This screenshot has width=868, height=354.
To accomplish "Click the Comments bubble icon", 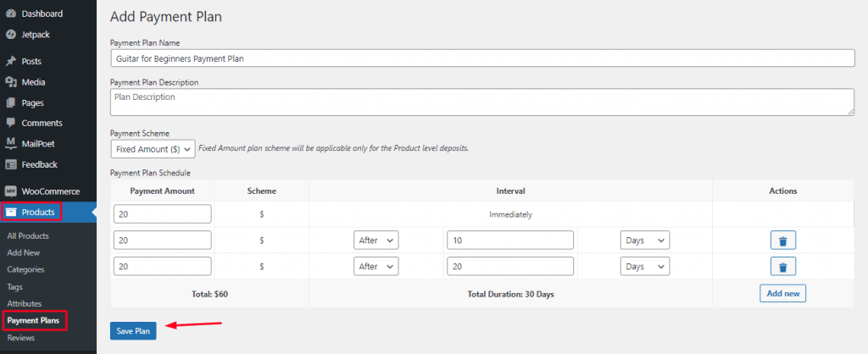I will click(x=11, y=123).
